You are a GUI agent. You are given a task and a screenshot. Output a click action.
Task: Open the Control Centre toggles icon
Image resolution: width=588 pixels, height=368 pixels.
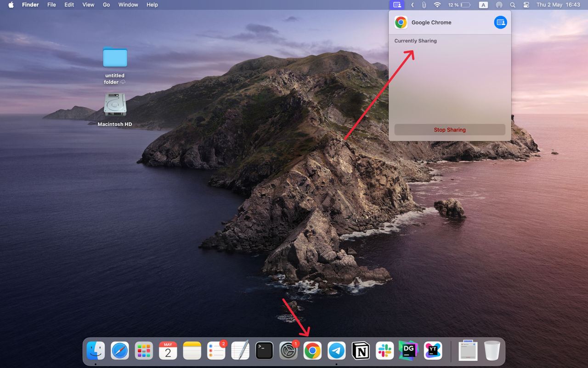click(x=526, y=5)
